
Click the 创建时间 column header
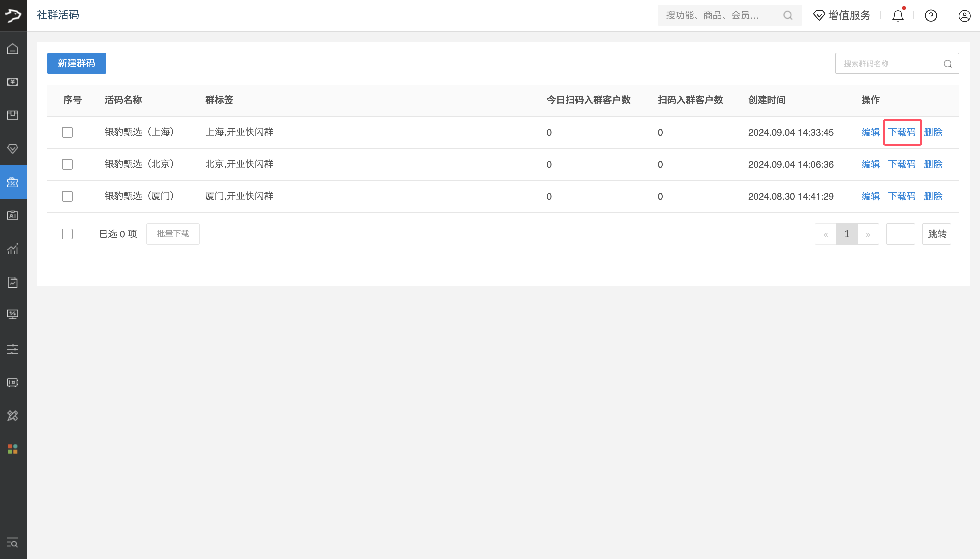coord(767,100)
